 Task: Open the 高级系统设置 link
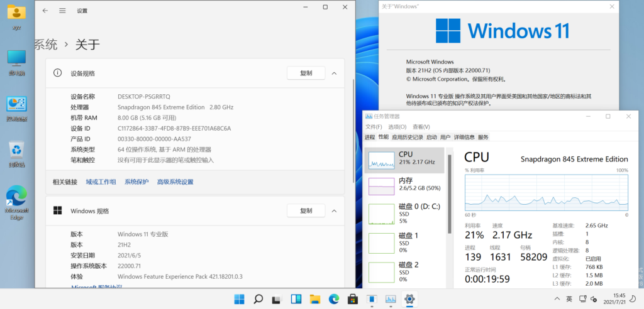click(x=175, y=182)
